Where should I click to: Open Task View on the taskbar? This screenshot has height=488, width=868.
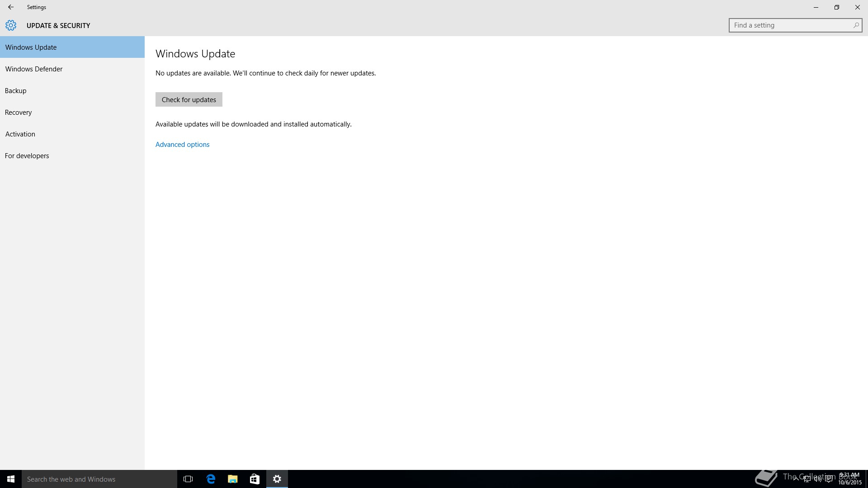[188, 479]
